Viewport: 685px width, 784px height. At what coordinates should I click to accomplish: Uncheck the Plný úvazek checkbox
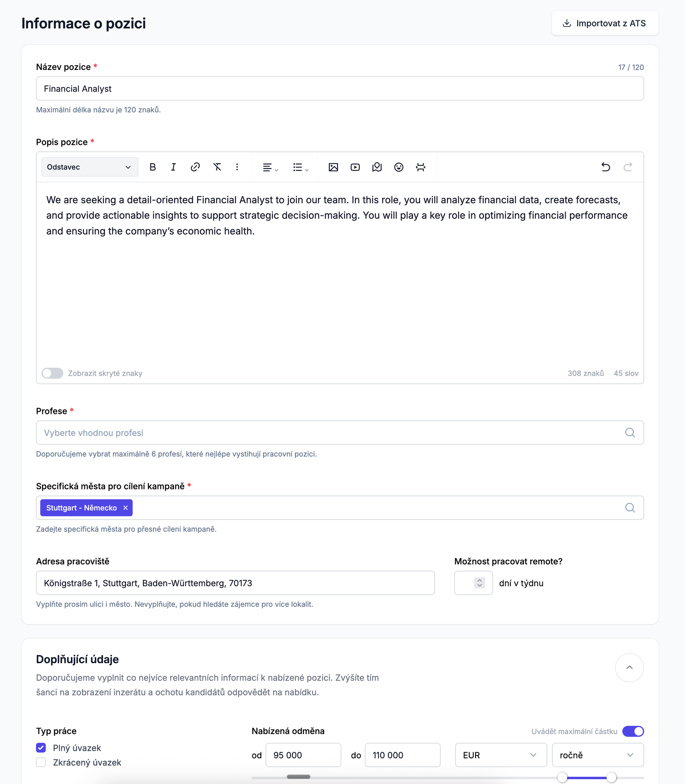coord(41,748)
